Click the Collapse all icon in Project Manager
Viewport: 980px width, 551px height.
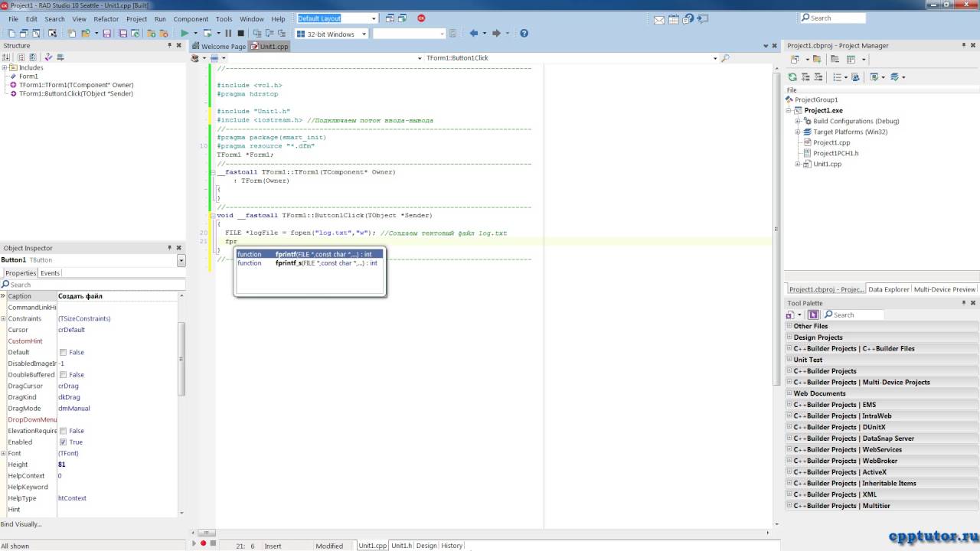point(818,77)
